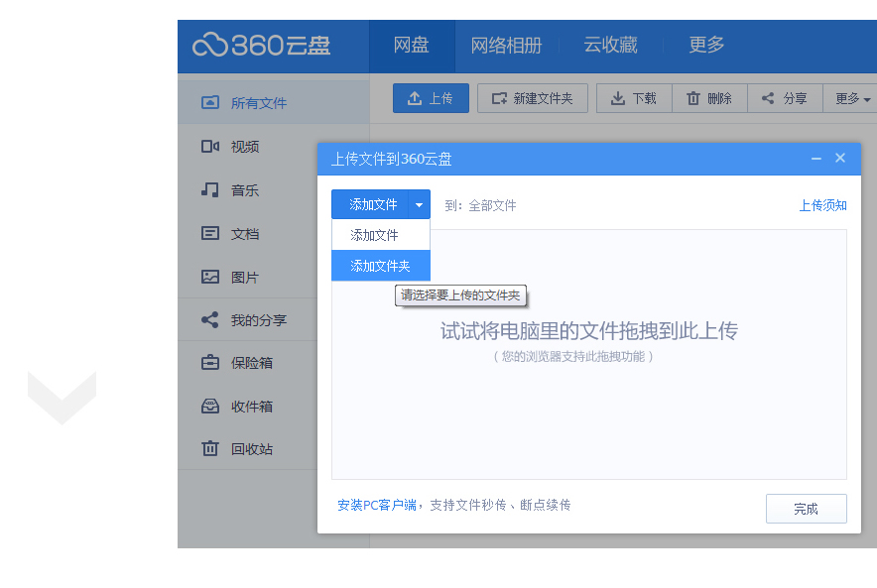Click the 图片 picture icon
The height and width of the screenshot is (588, 877).
210,277
